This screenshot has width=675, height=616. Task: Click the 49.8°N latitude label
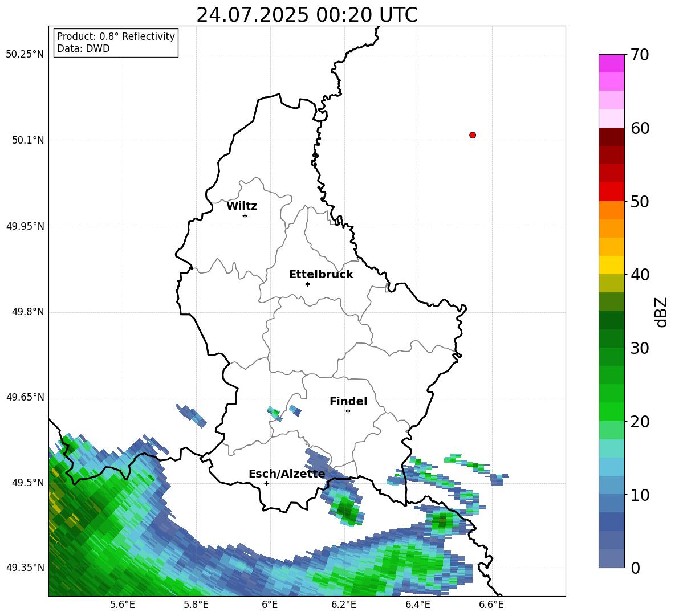(28, 312)
